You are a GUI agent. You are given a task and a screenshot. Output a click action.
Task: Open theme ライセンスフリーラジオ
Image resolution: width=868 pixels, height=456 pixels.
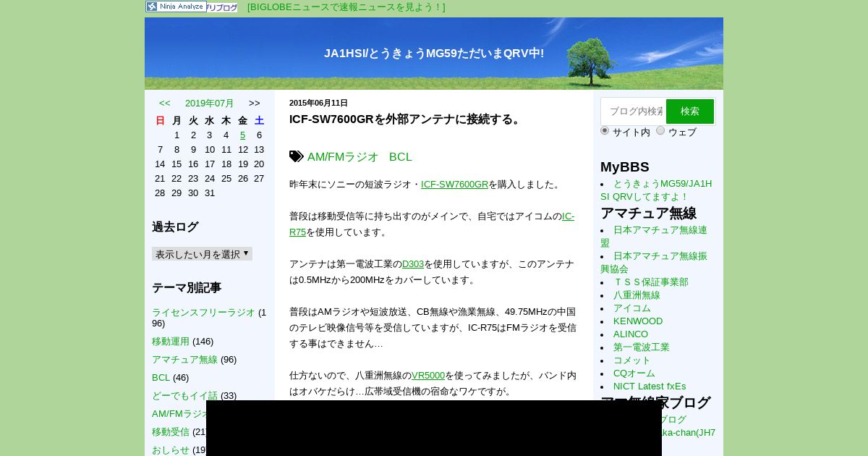click(x=203, y=312)
